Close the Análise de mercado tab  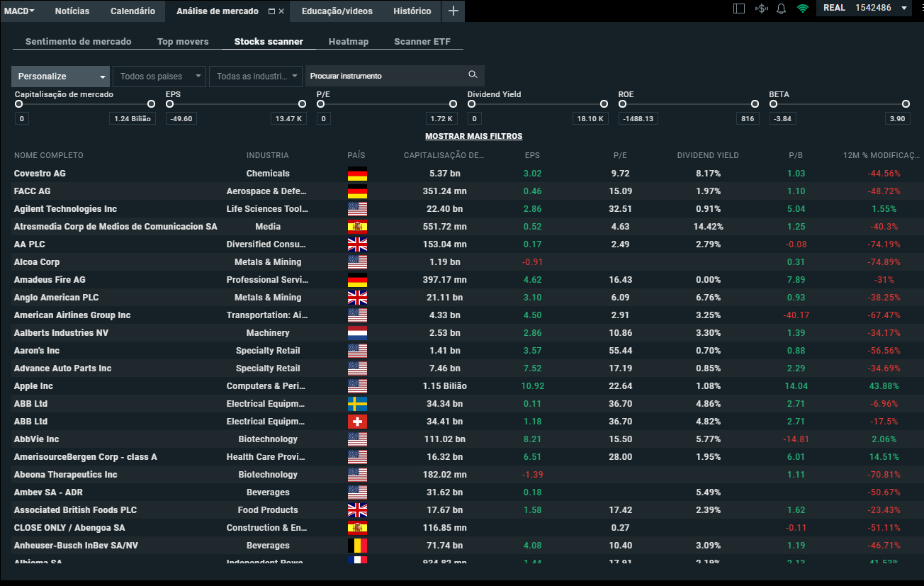pyautogui.click(x=281, y=11)
